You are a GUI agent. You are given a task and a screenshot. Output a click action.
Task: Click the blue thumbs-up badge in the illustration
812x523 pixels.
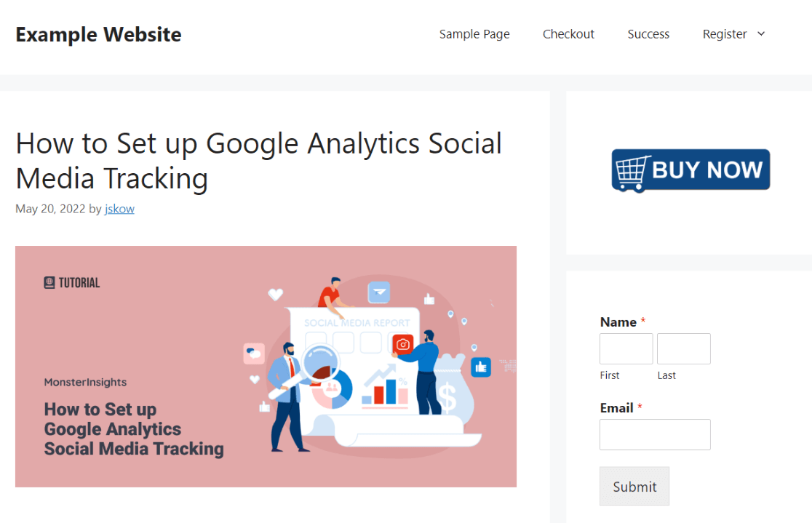tap(480, 367)
